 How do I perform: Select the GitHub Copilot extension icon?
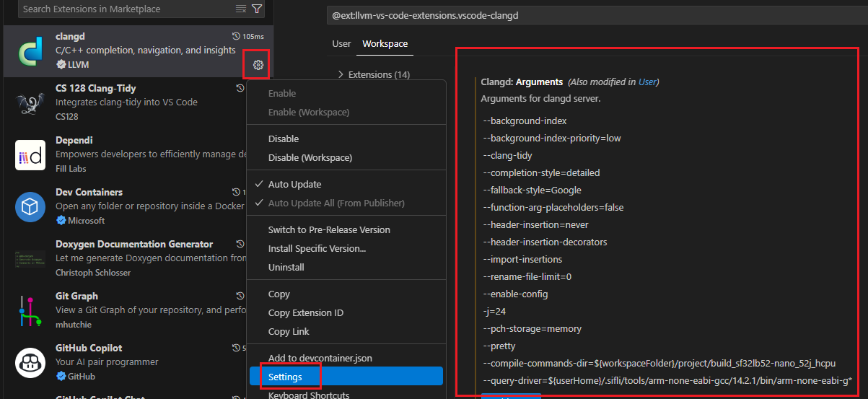(x=30, y=363)
